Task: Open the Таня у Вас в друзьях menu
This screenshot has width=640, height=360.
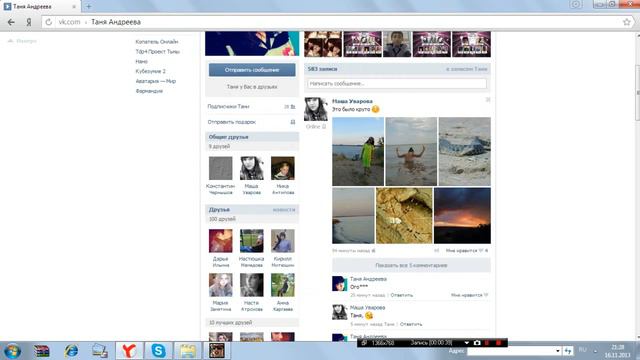Action: 252,87
